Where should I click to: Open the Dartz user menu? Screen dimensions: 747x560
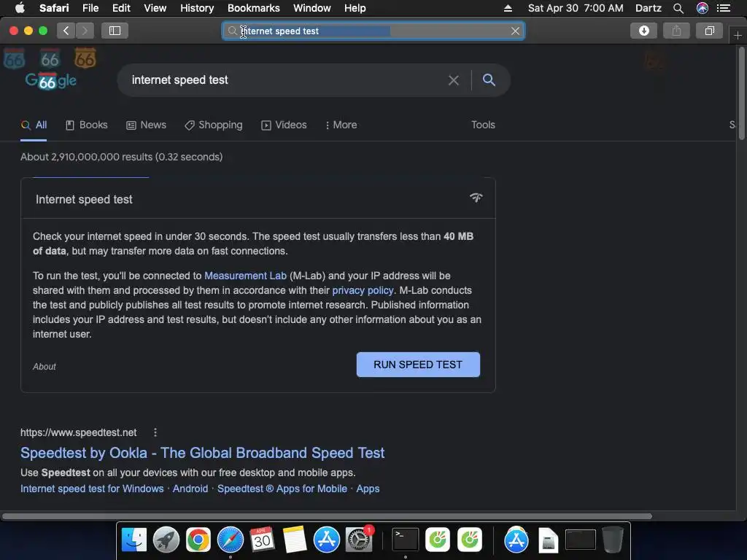[x=648, y=8]
